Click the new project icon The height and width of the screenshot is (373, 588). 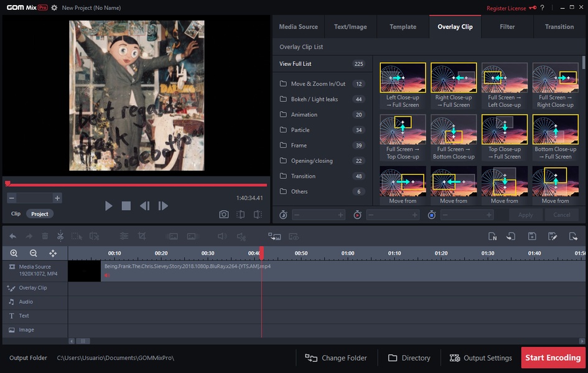[x=493, y=236]
